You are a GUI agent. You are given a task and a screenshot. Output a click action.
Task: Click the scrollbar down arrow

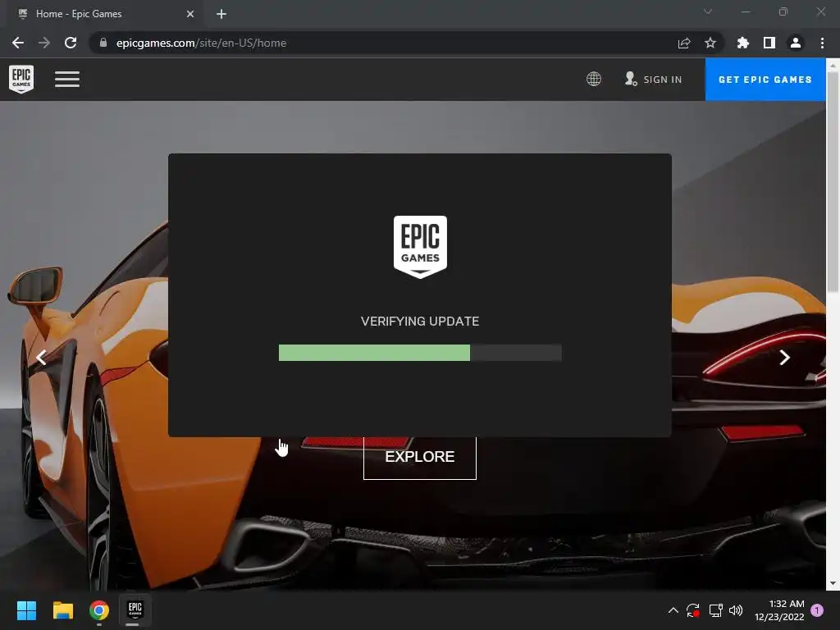tap(833, 583)
